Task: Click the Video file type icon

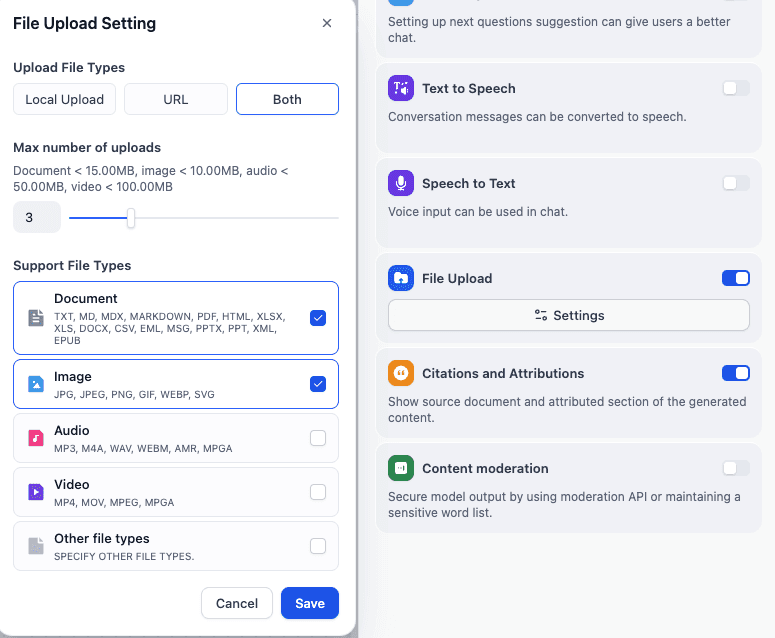Action: pos(36,492)
